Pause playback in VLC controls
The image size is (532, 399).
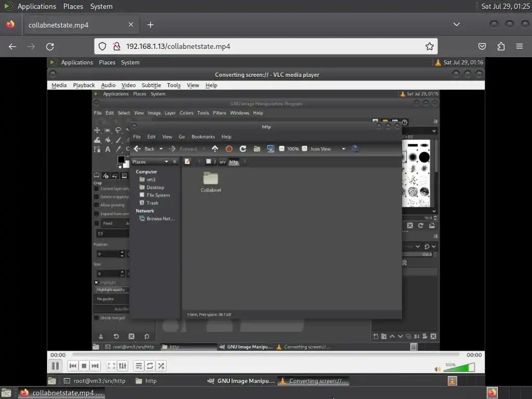click(x=55, y=366)
